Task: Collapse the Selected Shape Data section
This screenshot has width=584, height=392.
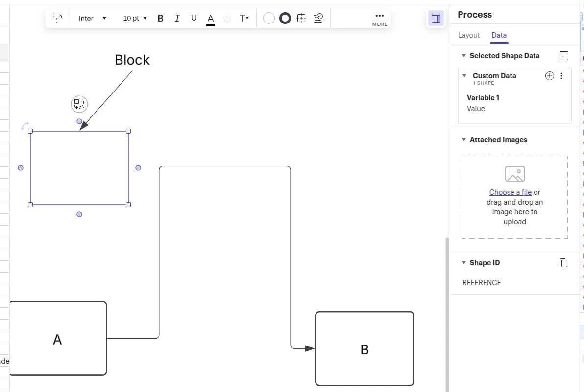Action: coord(464,56)
